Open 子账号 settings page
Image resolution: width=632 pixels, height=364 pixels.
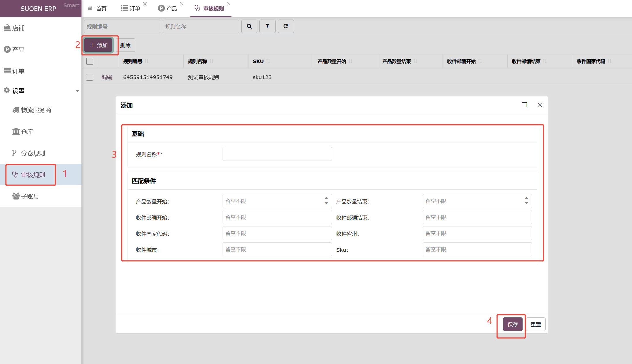[41, 196]
